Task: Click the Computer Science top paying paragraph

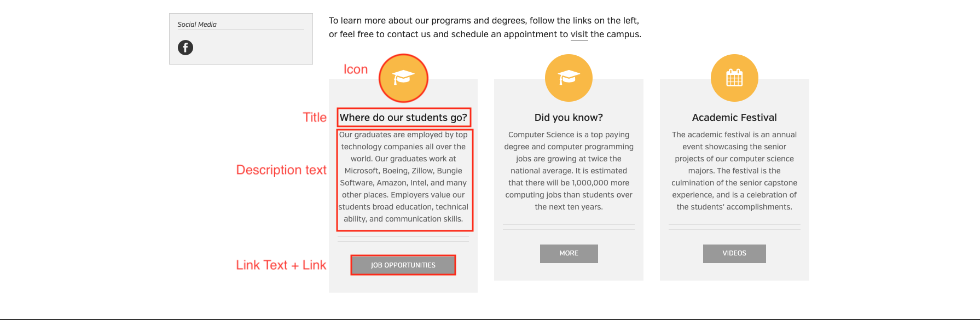Action: click(569, 171)
